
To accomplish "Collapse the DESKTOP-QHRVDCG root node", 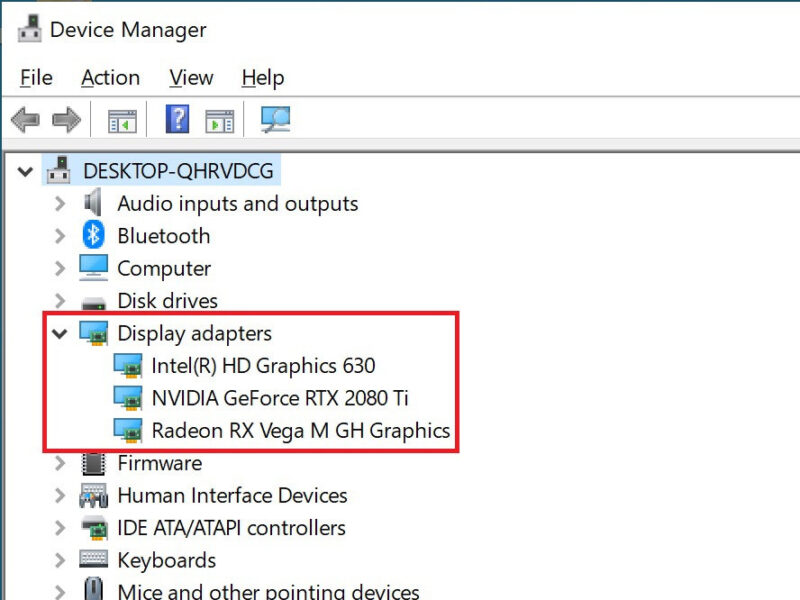I will 25,171.
